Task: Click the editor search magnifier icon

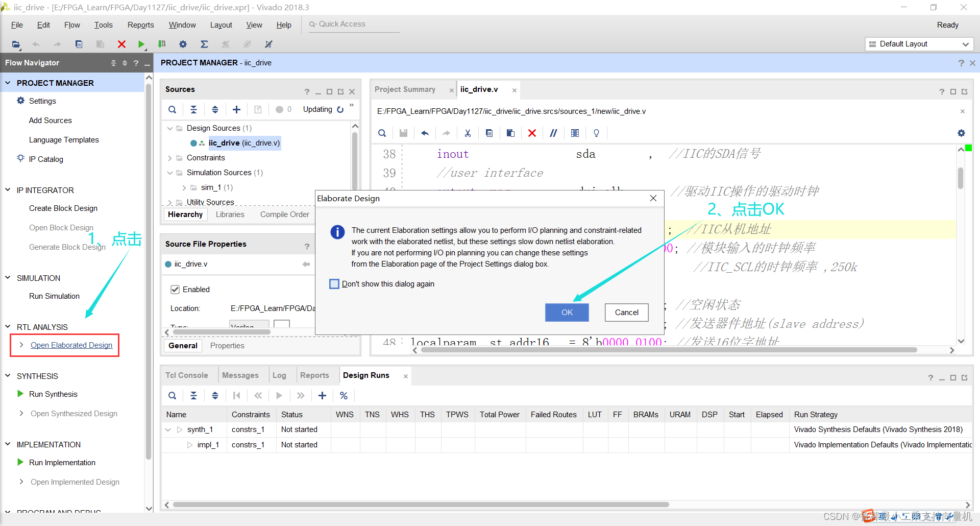Action: click(382, 133)
